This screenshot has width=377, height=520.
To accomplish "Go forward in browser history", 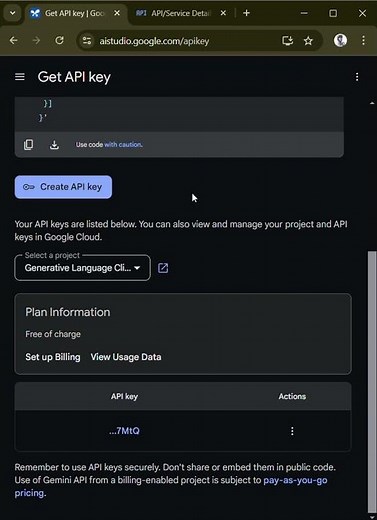I will [36, 41].
